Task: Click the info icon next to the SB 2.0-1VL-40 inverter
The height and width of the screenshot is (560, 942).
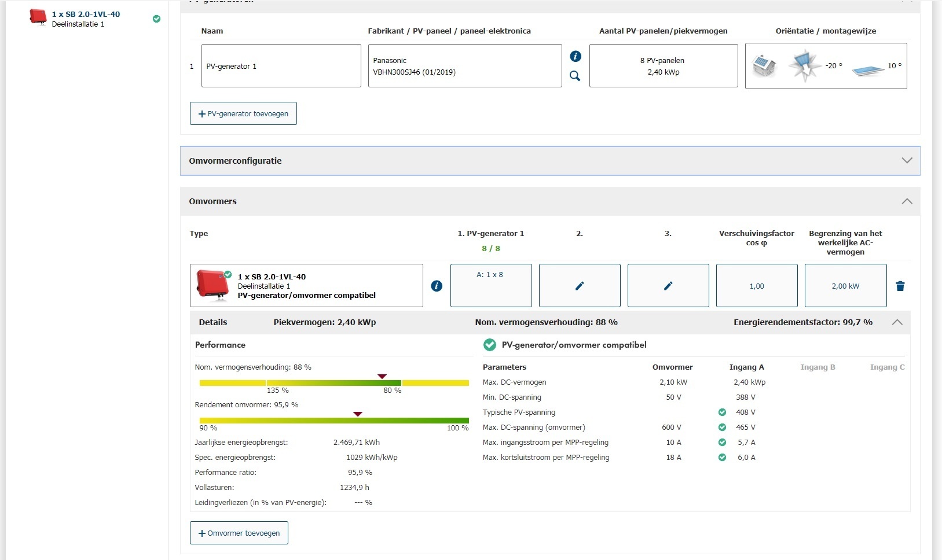Action: point(437,286)
